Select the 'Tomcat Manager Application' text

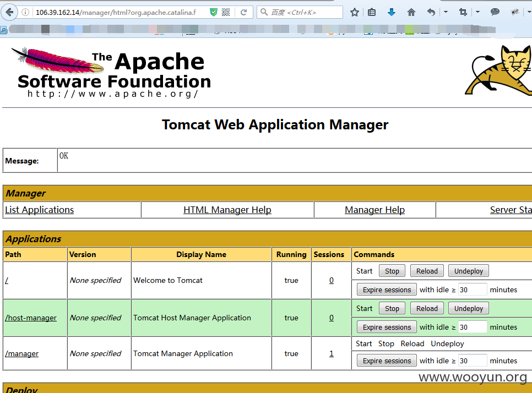183,354
